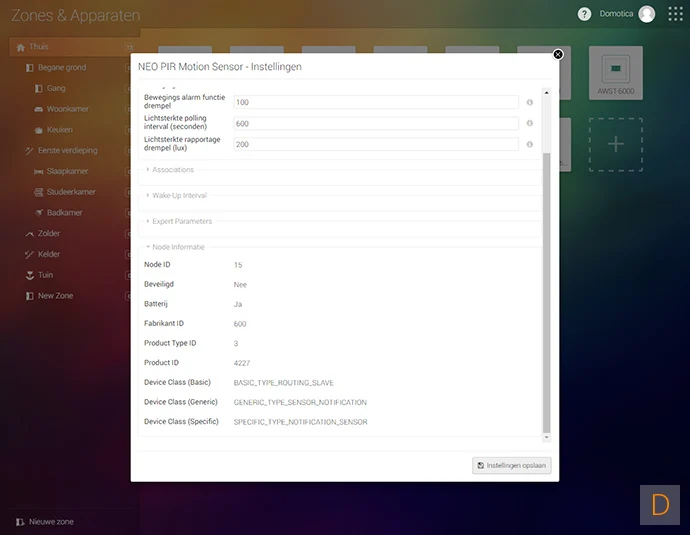Click the Keuken zone icon
Screen dimensions: 690x535
(x=39, y=130)
